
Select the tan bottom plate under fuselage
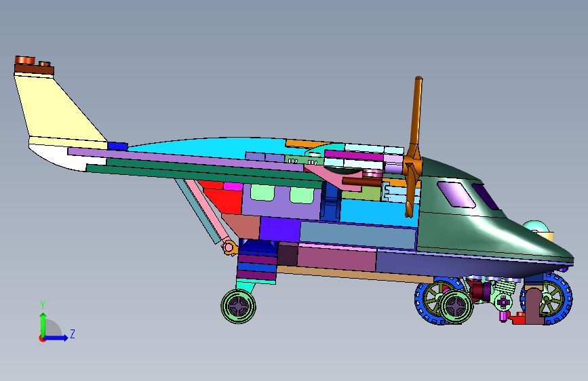click(x=355, y=275)
